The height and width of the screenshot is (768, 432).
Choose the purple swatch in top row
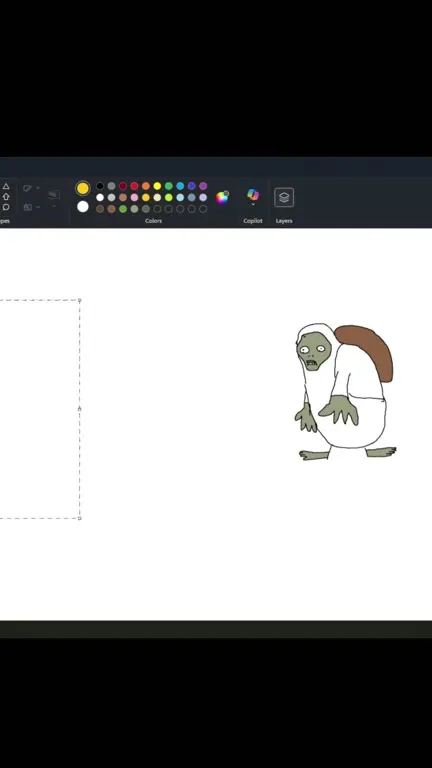coord(203,186)
